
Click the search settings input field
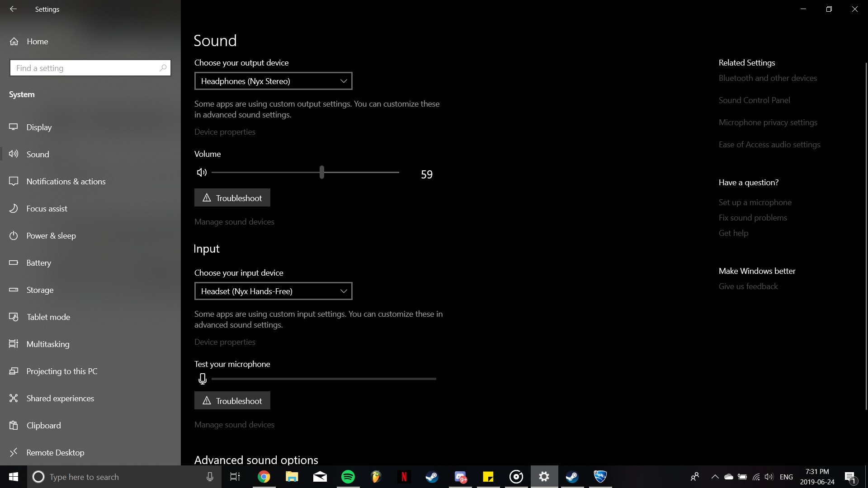[x=90, y=67]
